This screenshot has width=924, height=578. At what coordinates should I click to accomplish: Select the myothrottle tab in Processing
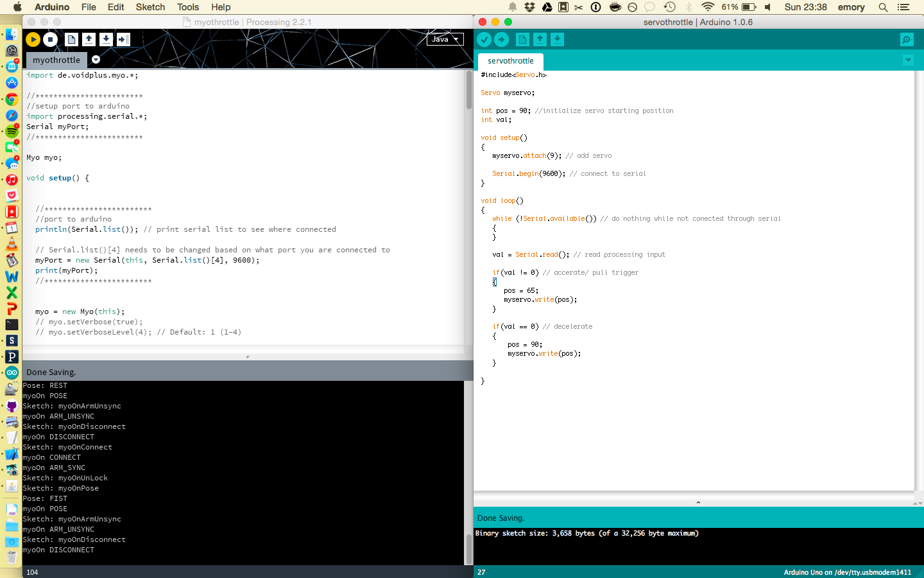coord(56,60)
